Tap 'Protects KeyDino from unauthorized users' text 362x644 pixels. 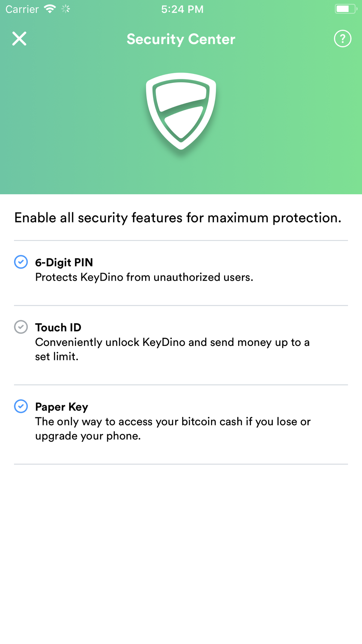[144, 277]
